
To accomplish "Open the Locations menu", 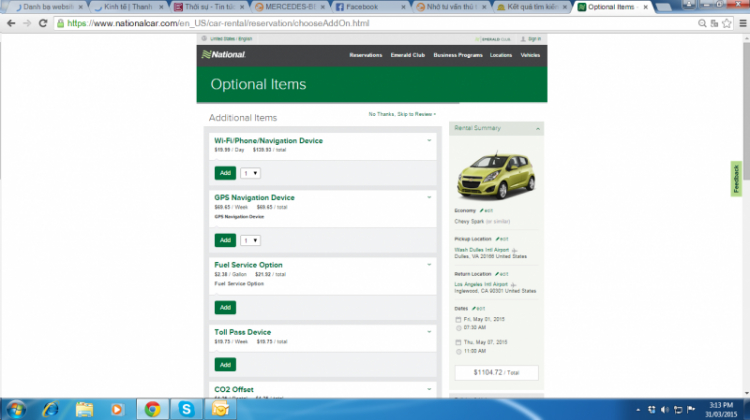I will 501,55.
